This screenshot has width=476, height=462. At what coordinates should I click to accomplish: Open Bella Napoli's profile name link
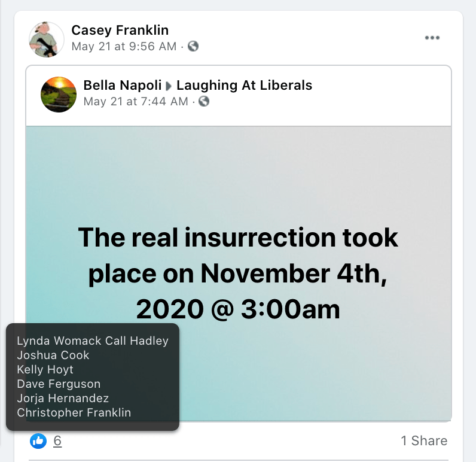pyautogui.click(x=121, y=85)
